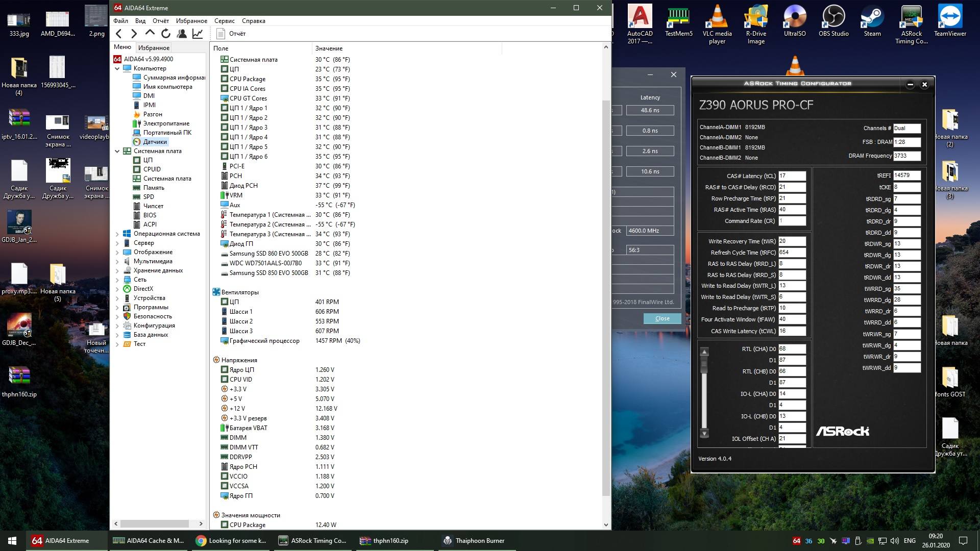This screenshot has height=551, width=980.
Task: Open thphn160.zip desktop archive
Action: (x=19, y=381)
